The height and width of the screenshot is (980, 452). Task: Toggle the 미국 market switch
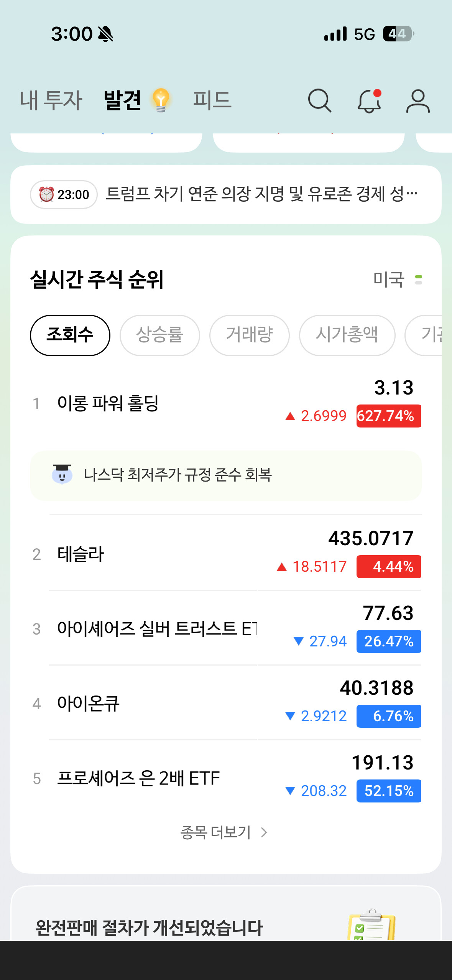[418, 280]
